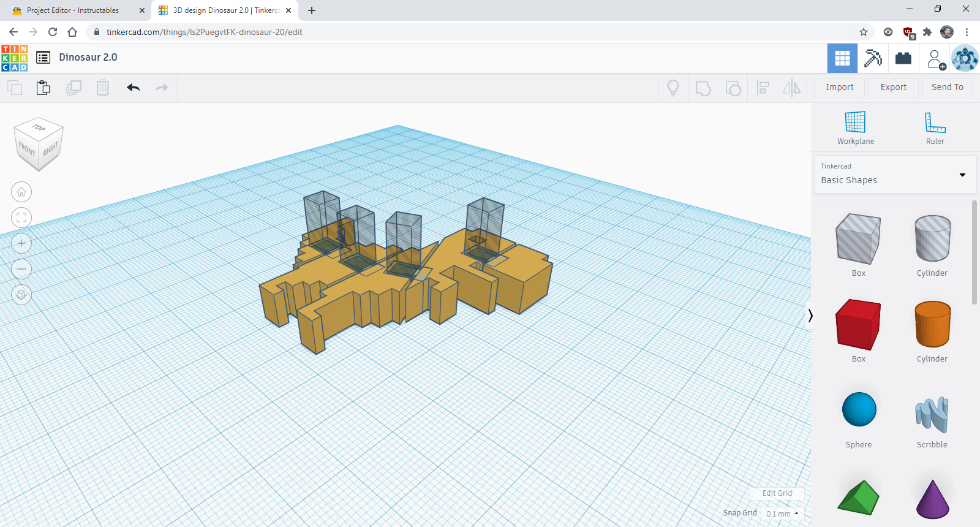Screen dimensions: 980x527
Task: Click the Mirror tool icon
Action: tap(792, 88)
